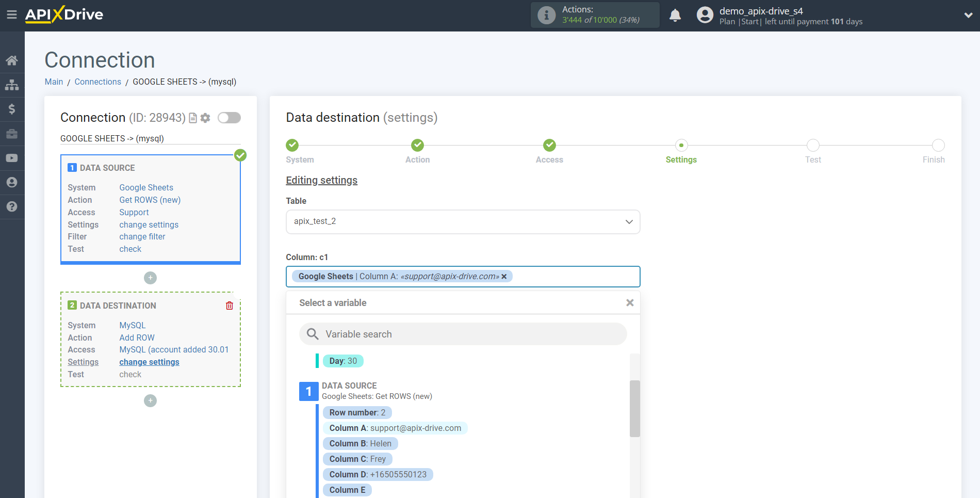
Task: Open the help question mark icon
Action: [x=12, y=206]
